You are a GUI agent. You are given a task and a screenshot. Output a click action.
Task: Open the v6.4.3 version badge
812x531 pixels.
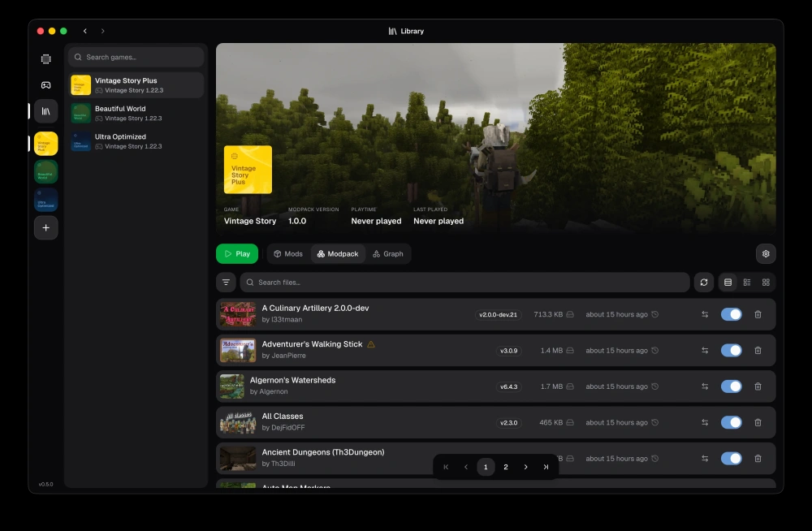[508, 386]
